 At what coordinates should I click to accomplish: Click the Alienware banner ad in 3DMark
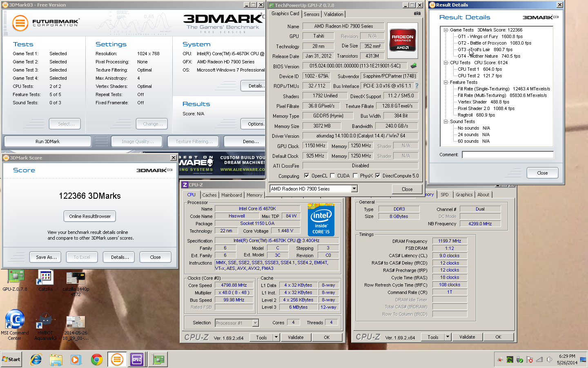[x=223, y=164]
